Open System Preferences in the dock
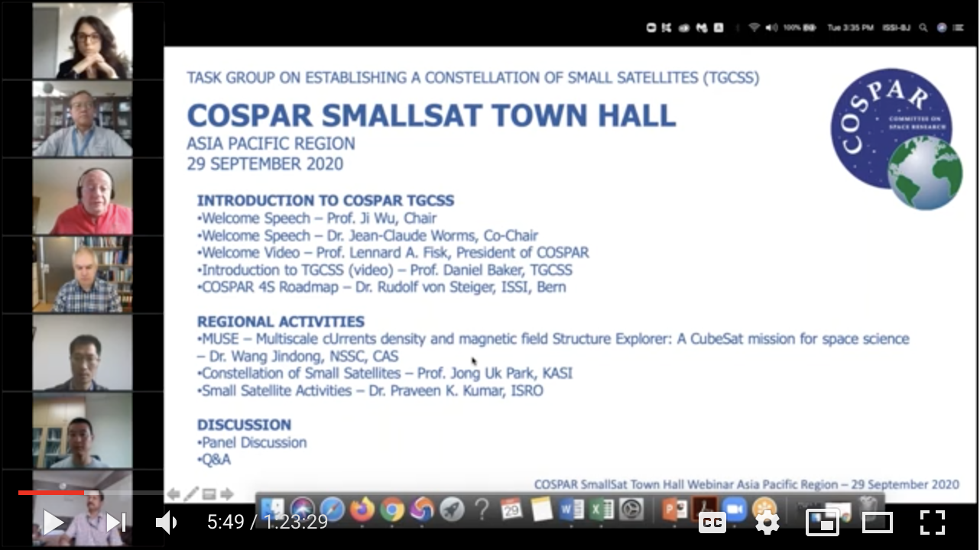 tap(631, 508)
